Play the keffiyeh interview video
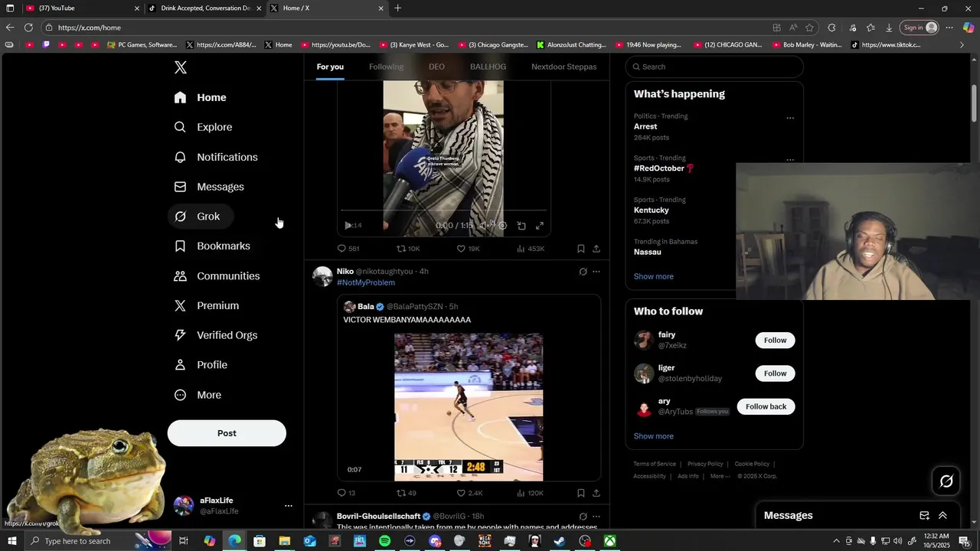The width and height of the screenshot is (980, 551). [x=348, y=225]
